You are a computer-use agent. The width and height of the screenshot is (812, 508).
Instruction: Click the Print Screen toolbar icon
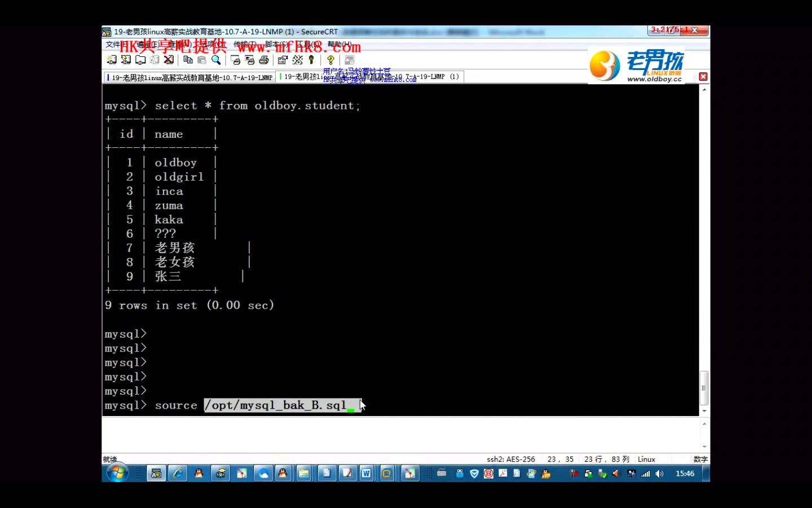pos(236,60)
